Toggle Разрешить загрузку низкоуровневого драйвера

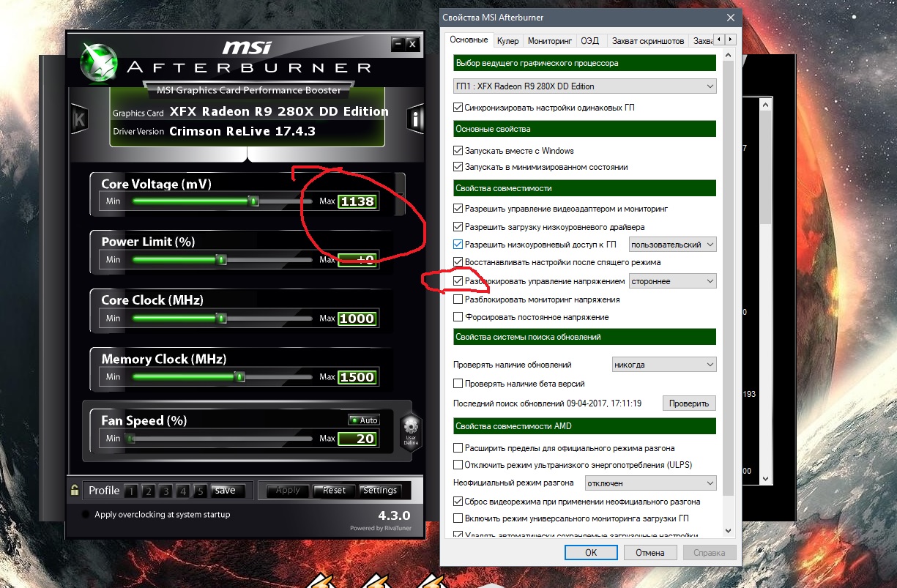pos(458,227)
